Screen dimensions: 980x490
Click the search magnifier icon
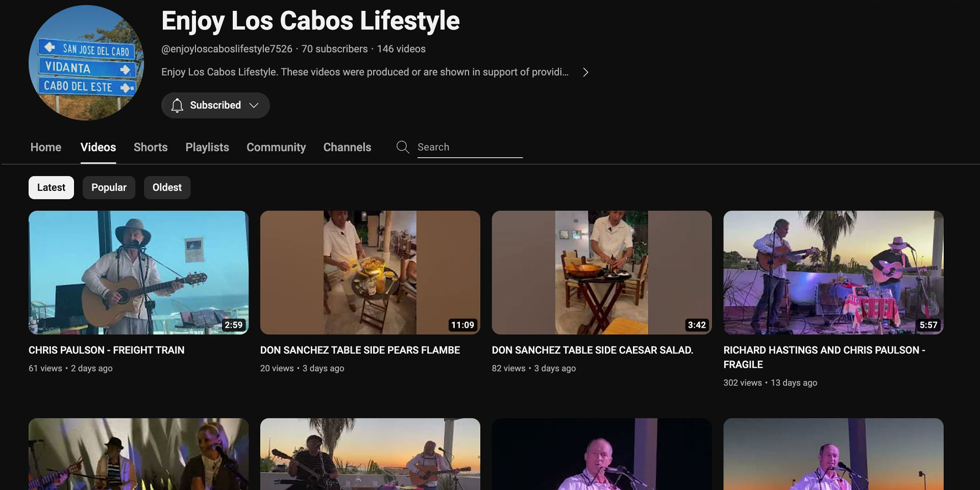tap(403, 147)
